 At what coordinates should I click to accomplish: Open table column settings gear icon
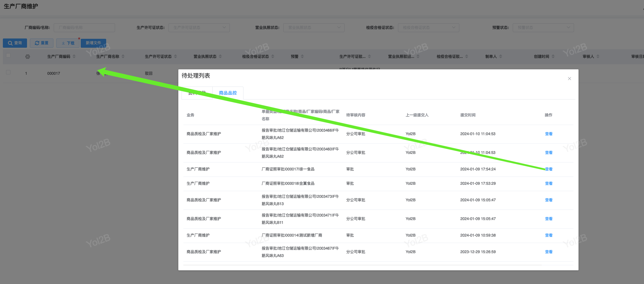[28, 57]
